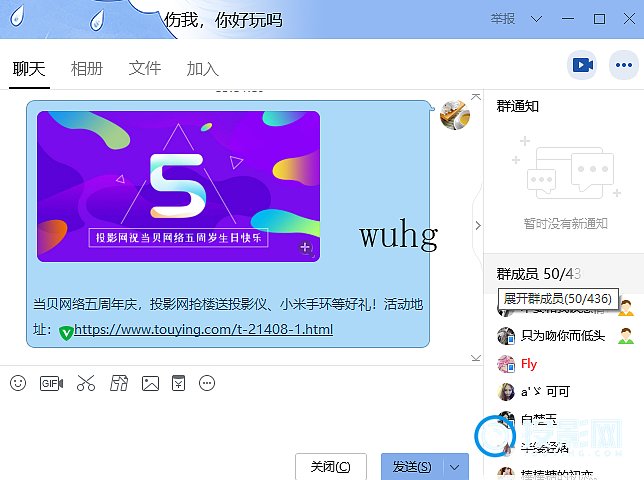
Task: Open more chat toolbar options
Action: [x=208, y=383]
